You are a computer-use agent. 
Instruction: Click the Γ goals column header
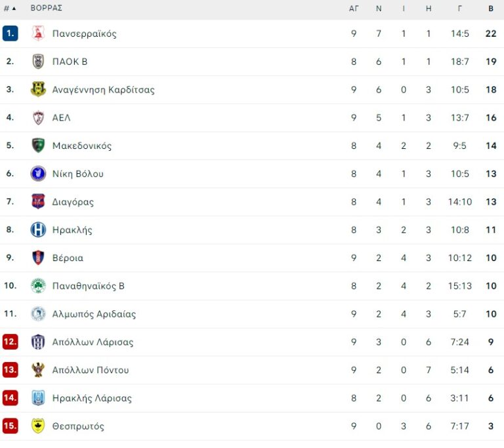(x=460, y=9)
